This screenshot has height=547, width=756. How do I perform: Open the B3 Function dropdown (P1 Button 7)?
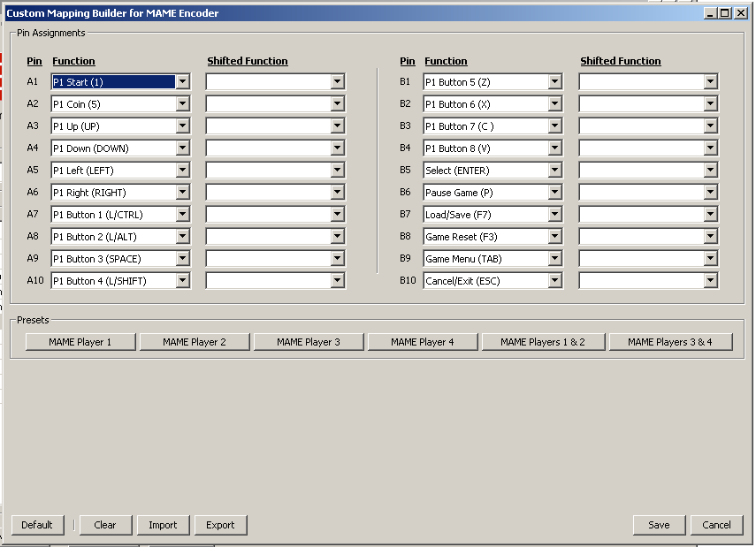point(554,126)
